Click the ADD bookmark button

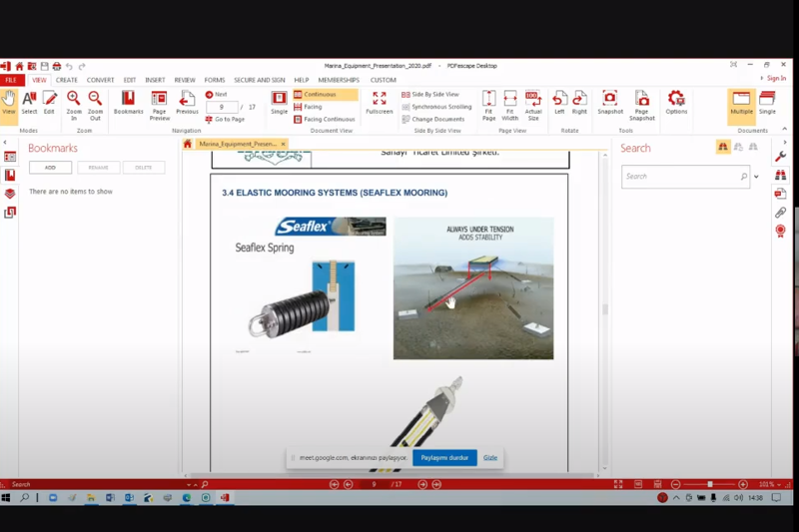click(x=50, y=168)
